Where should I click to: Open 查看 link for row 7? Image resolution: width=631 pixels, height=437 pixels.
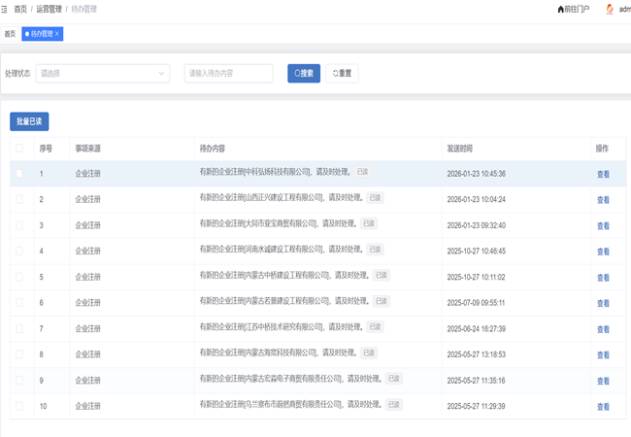pyautogui.click(x=603, y=329)
